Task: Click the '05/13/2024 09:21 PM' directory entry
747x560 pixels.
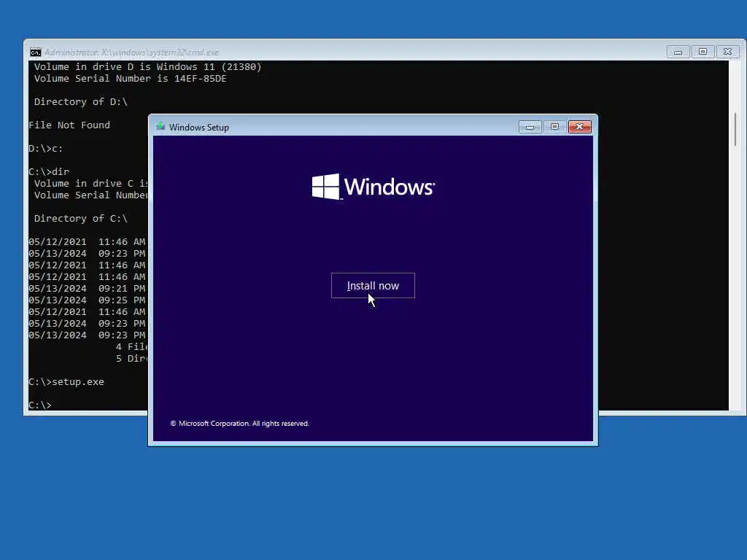Action: (x=88, y=289)
